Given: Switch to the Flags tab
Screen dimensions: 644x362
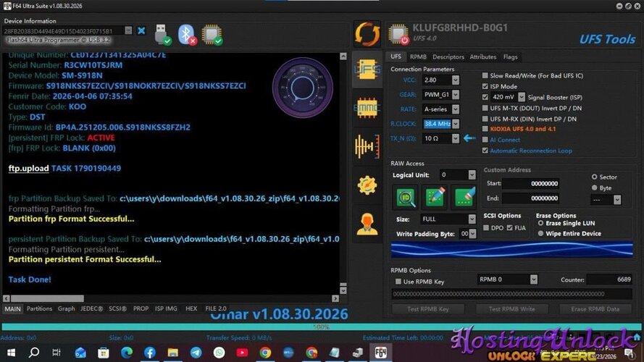Looking at the screenshot, I should 511,57.
